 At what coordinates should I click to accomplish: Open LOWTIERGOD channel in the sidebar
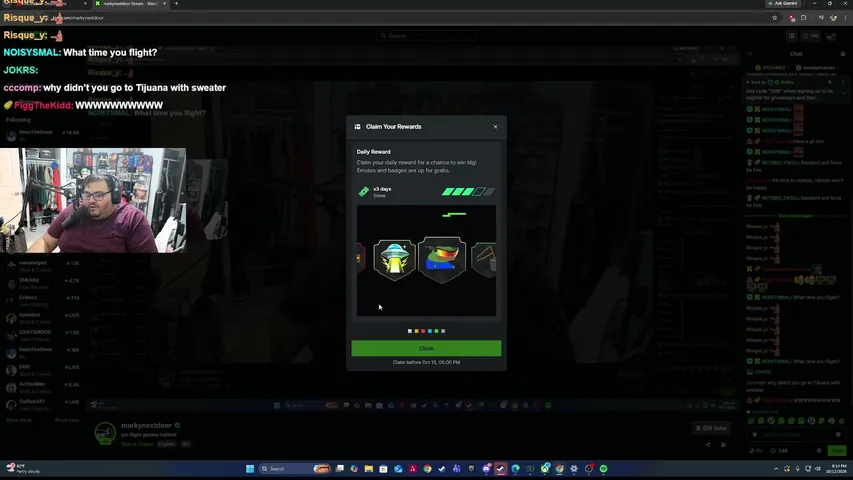tap(42, 335)
